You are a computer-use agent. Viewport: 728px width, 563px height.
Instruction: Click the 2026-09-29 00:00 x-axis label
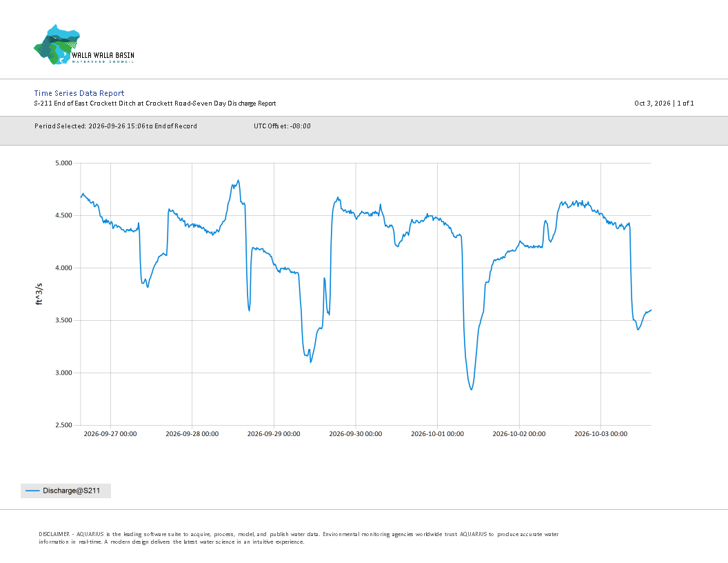[274, 434]
